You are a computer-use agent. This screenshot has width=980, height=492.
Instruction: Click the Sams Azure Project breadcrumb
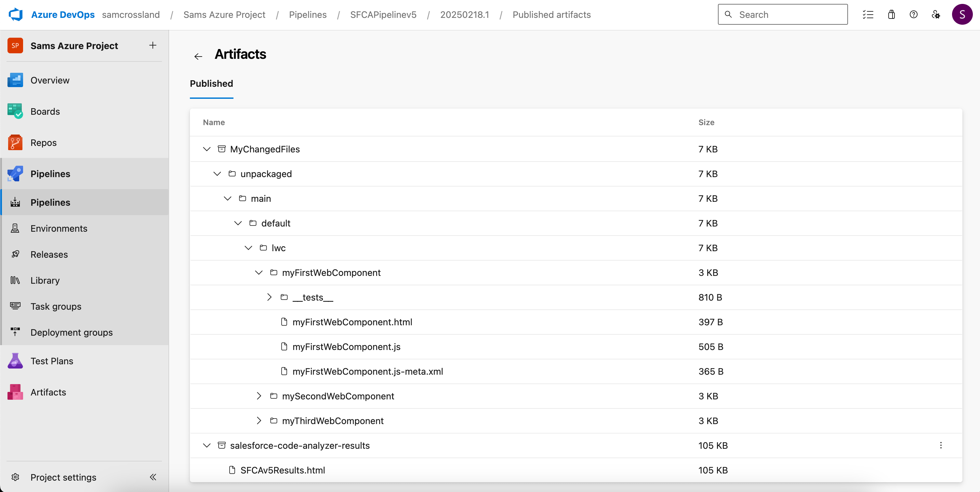click(224, 14)
